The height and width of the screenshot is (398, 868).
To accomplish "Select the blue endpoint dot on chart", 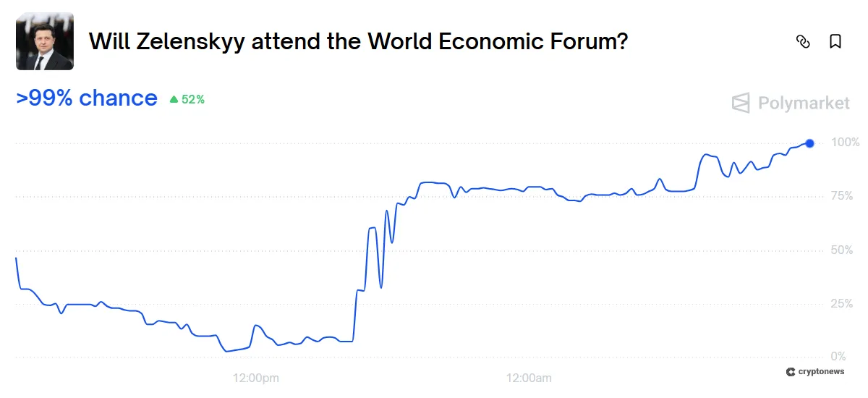I will pyautogui.click(x=809, y=143).
